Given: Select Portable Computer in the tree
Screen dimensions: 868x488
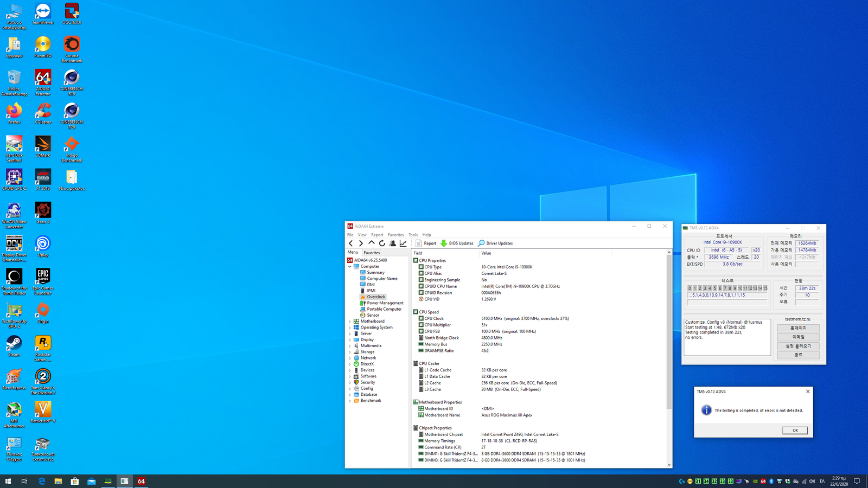Looking at the screenshot, I should pyautogui.click(x=384, y=309).
